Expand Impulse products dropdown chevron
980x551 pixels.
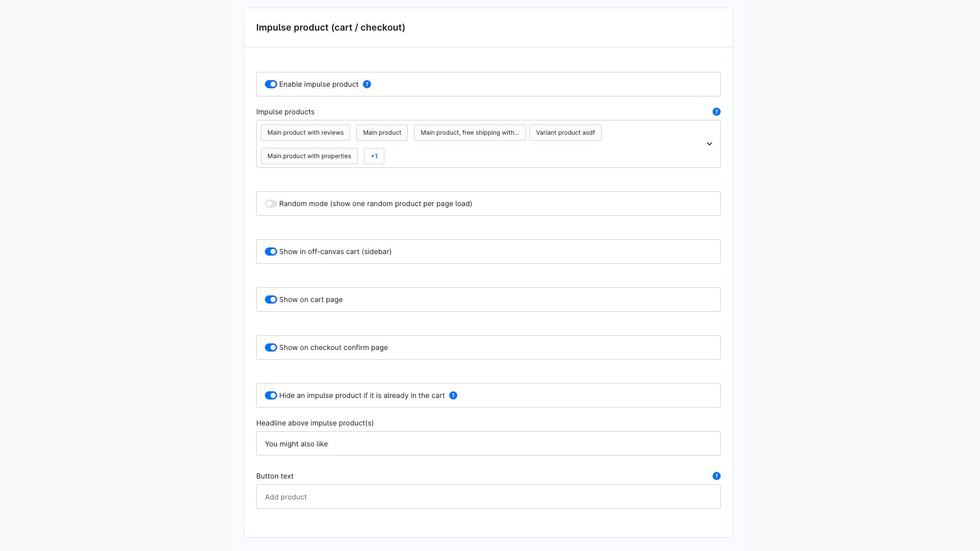[709, 144]
